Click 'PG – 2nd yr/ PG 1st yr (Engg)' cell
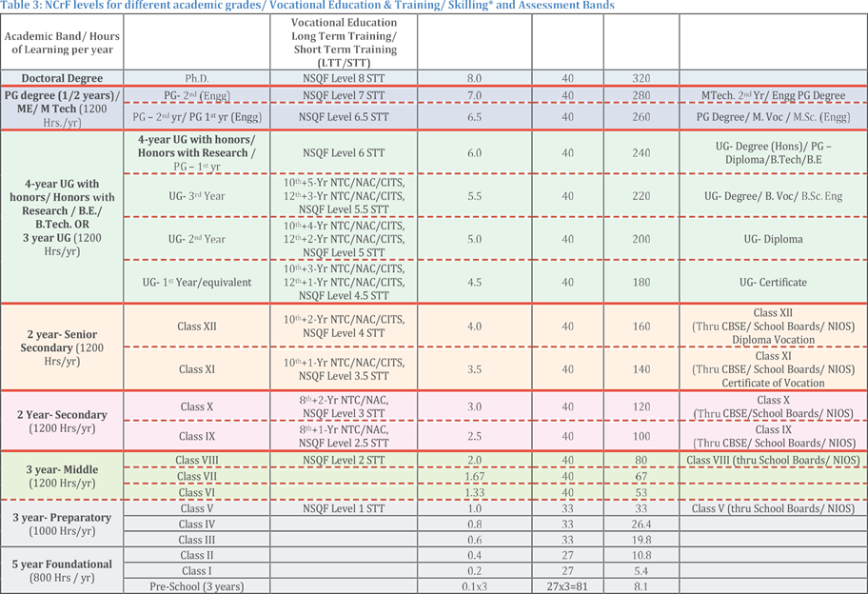This screenshot has width=868, height=594. point(196,117)
